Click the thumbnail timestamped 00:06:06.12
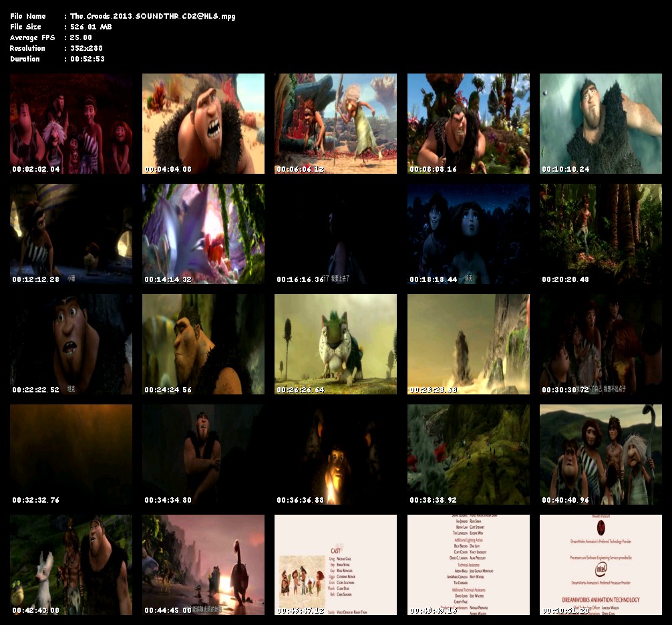Screen dimensions: 672x625 point(335,124)
